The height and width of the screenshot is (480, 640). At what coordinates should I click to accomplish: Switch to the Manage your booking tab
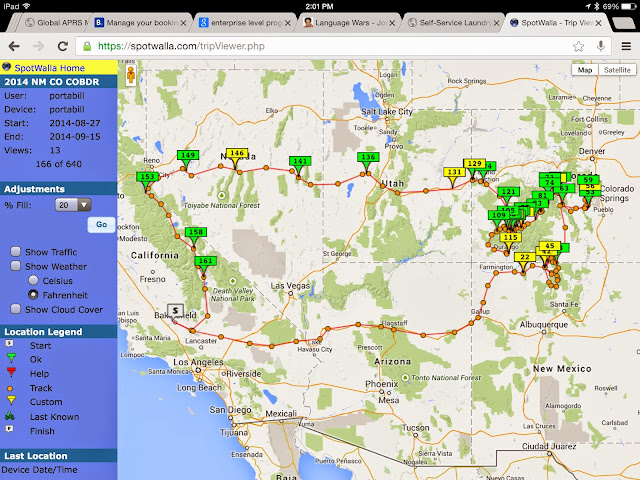[x=141, y=23]
